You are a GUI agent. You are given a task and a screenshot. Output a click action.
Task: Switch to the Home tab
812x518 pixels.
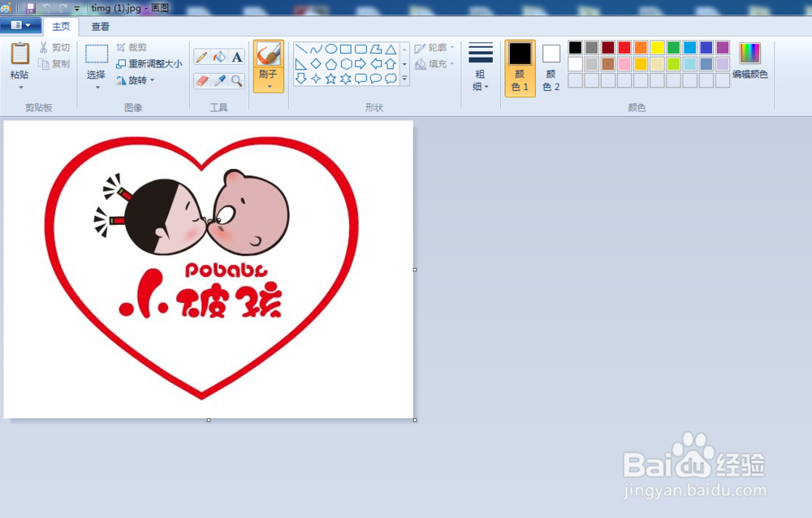(61, 27)
